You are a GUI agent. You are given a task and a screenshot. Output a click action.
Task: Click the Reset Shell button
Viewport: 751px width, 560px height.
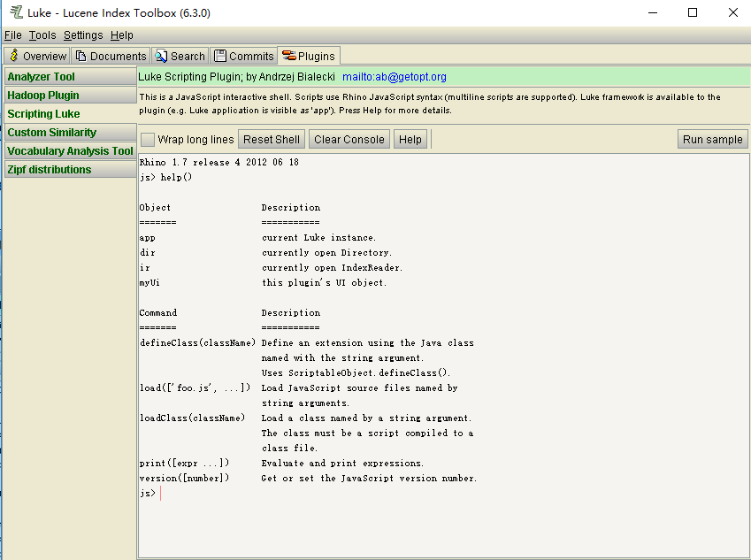click(x=271, y=140)
